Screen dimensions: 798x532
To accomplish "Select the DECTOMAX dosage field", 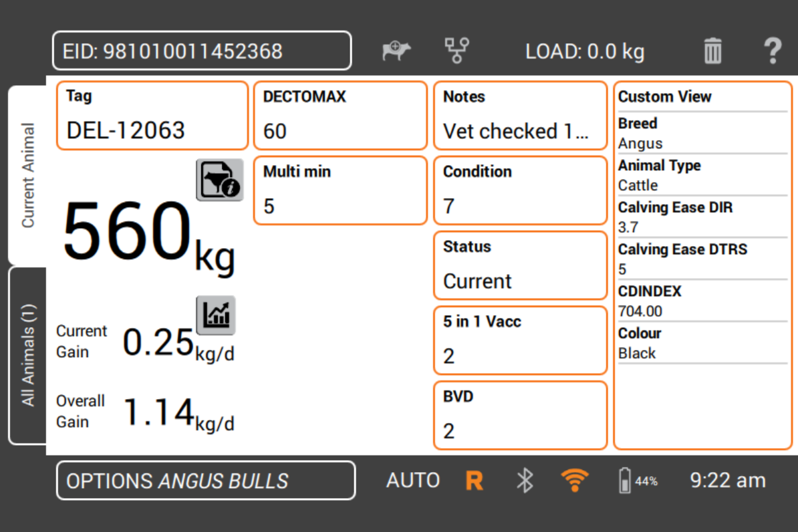I will tap(340, 116).
